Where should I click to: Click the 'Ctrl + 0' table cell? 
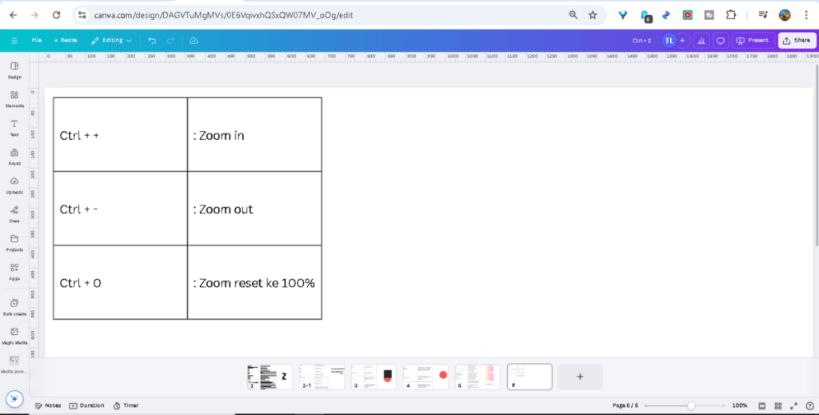(x=120, y=282)
